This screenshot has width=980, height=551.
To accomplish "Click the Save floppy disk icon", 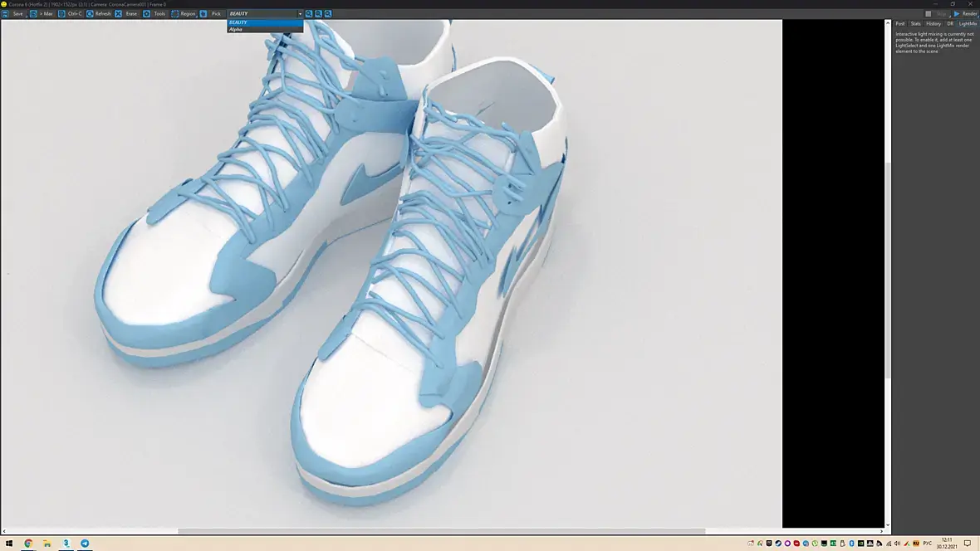I will click(x=5, y=14).
